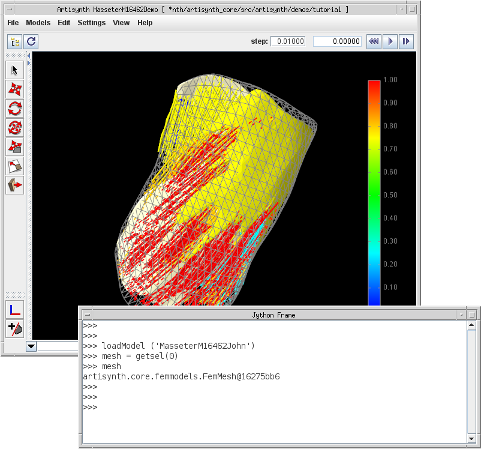Activate the add marker tool
This screenshot has width=481, height=449.
click(x=14, y=166)
